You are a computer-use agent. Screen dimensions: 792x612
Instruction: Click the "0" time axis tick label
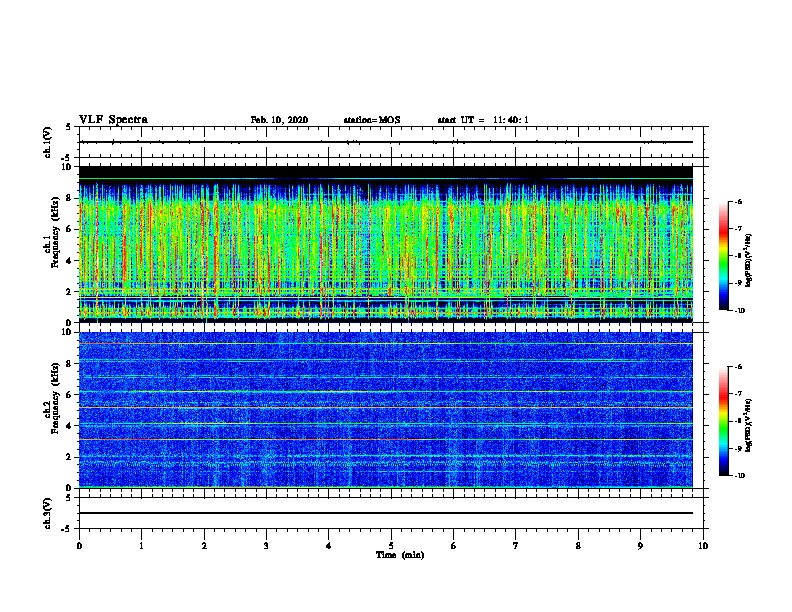point(79,546)
